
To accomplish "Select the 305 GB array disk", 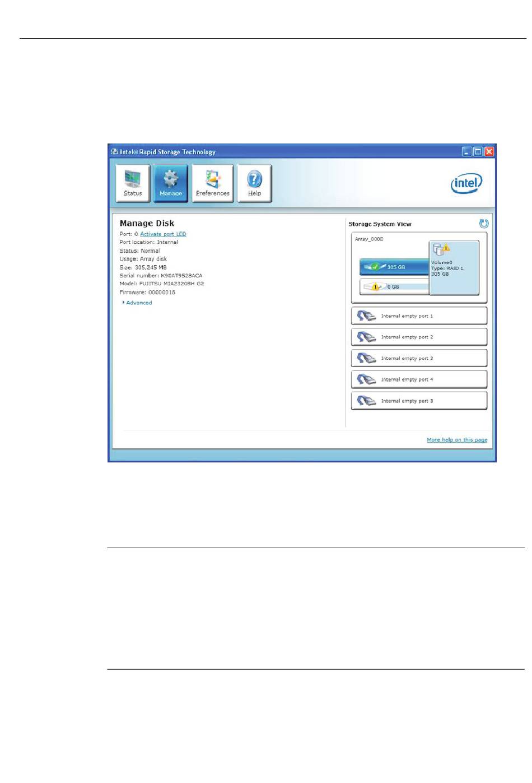I will pos(394,267).
